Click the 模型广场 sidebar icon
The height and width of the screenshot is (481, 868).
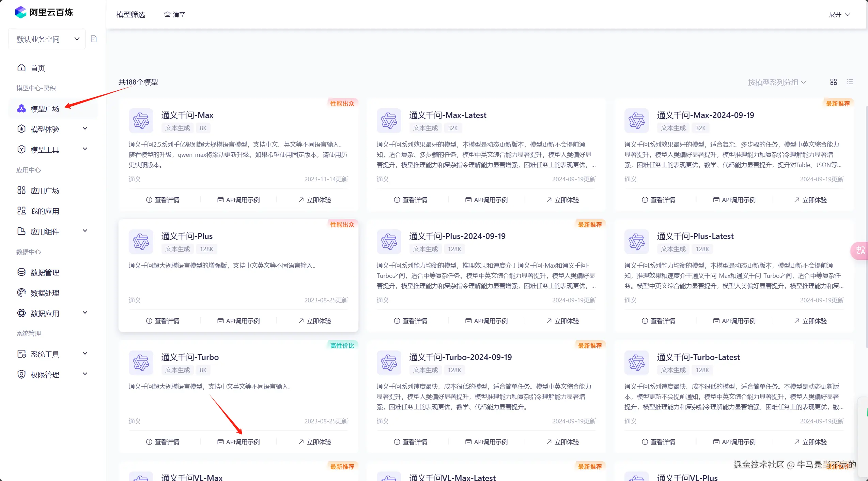click(21, 109)
